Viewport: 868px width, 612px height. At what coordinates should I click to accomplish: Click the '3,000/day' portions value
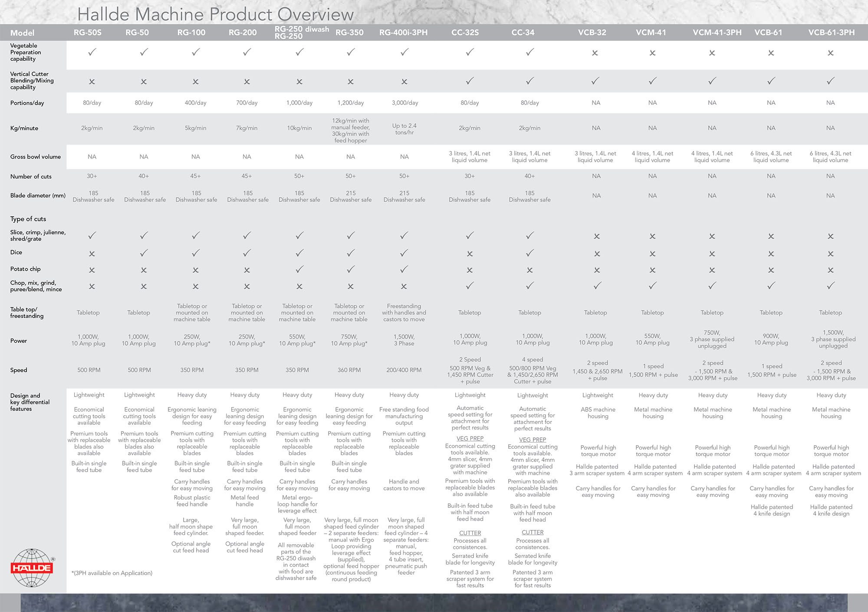[x=405, y=103]
